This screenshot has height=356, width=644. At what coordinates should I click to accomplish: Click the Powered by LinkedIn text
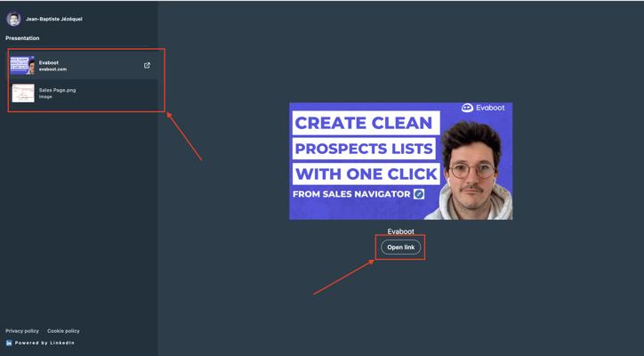(44, 343)
